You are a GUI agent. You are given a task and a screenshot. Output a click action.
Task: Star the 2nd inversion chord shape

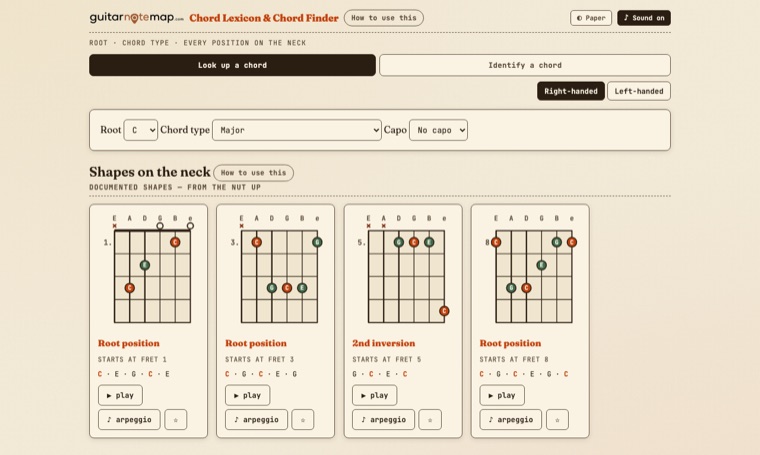click(430, 420)
